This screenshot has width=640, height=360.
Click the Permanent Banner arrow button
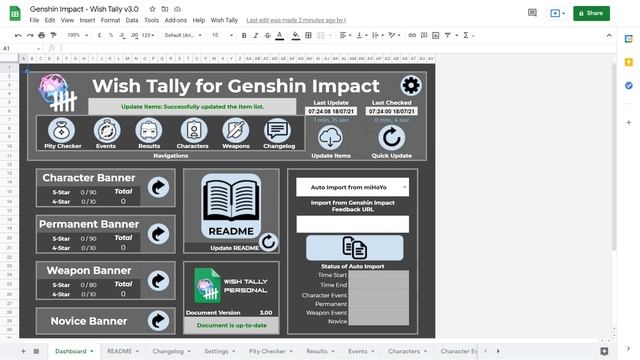[x=158, y=234]
